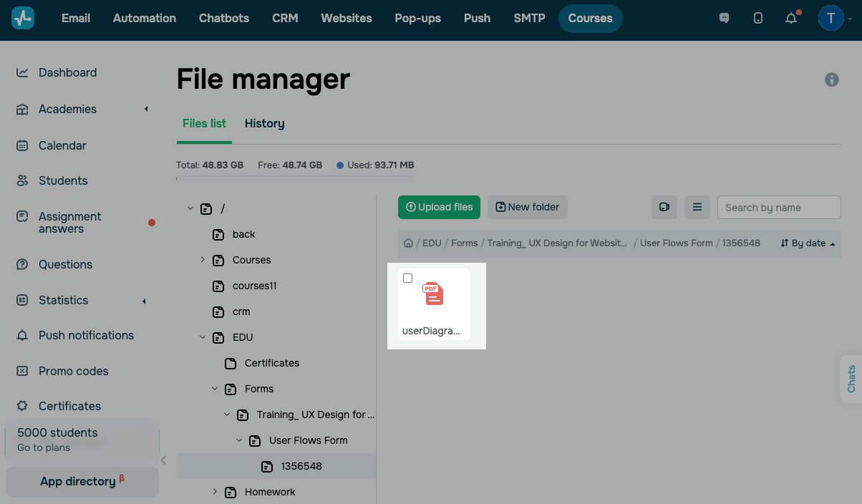Image resolution: width=862 pixels, height=504 pixels.
Task: Click the storage usage progress bar
Action: [x=294, y=178]
